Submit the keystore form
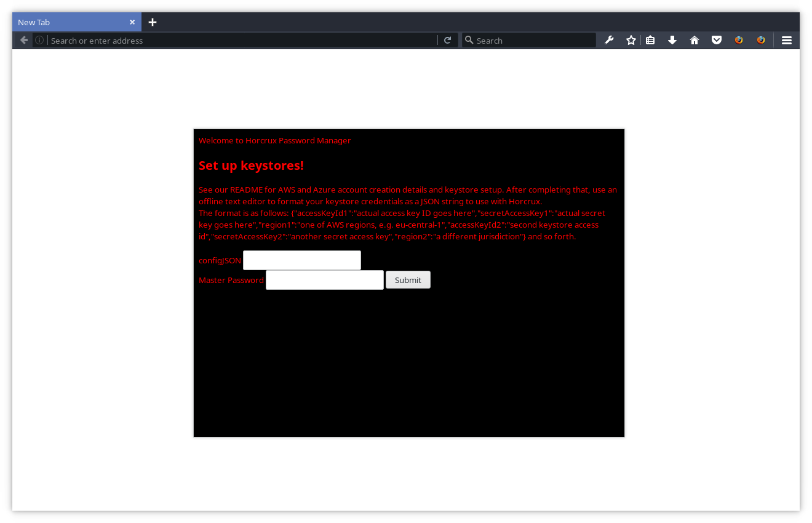 (408, 280)
